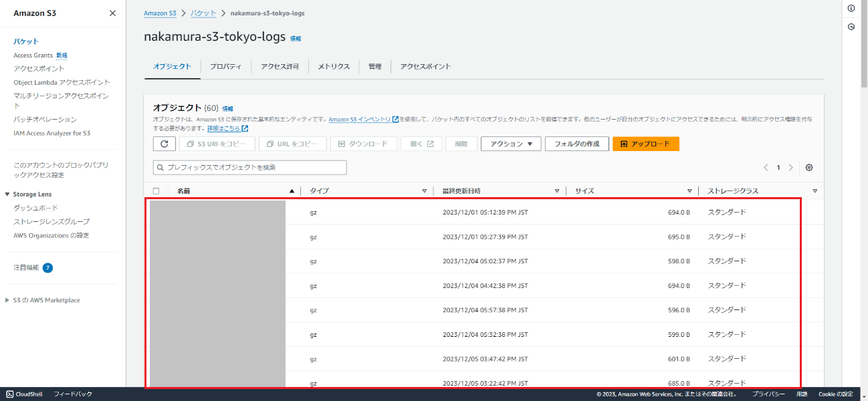Switch to the 管理 tab
Image resolution: width=868 pixels, height=401 pixels.
point(374,66)
